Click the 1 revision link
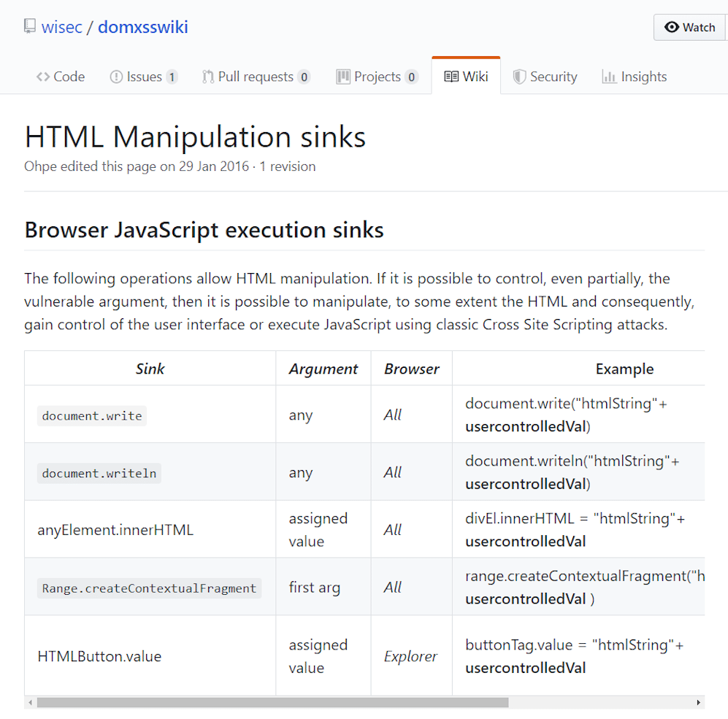The image size is (728, 719). [288, 166]
